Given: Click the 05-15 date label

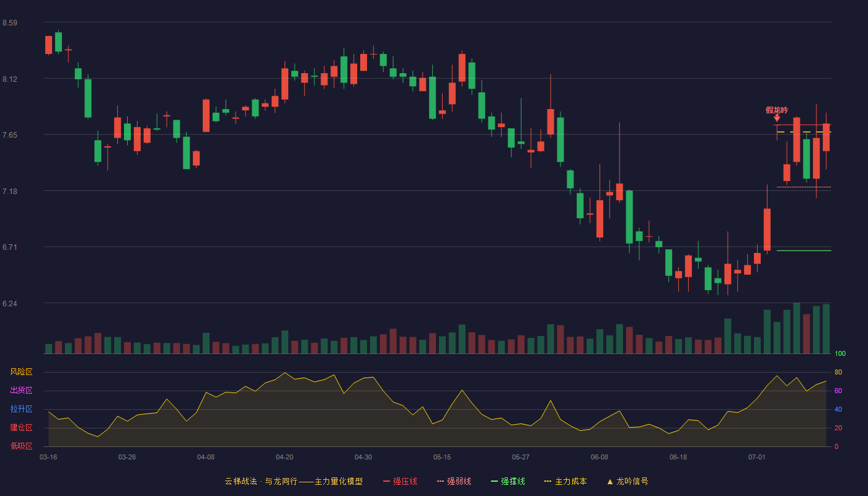Looking at the screenshot, I should (x=442, y=457).
